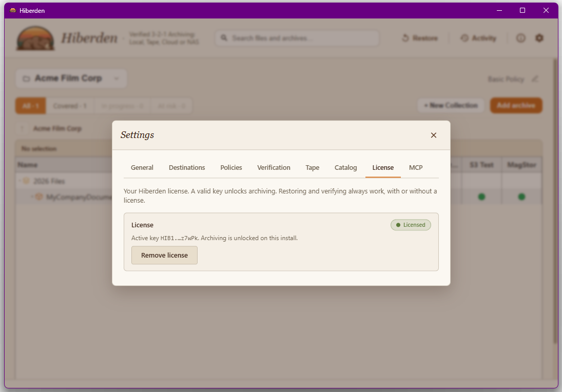Image resolution: width=562 pixels, height=392 pixels.
Task: Expand the 2026 Files tree row
Action: 20,181
